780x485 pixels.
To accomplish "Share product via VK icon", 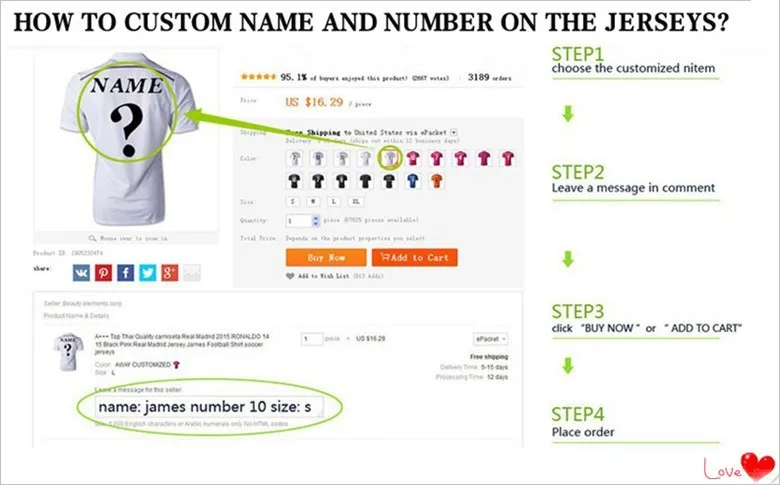I will tap(81, 273).
